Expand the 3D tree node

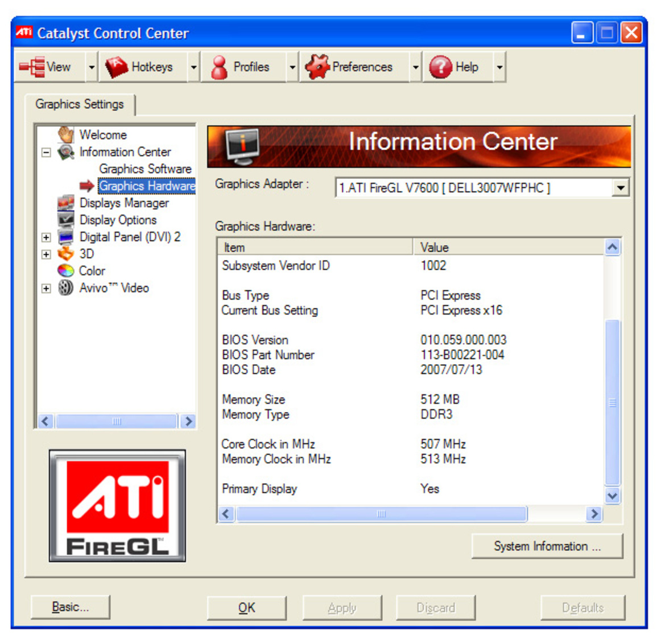point(46,254)
